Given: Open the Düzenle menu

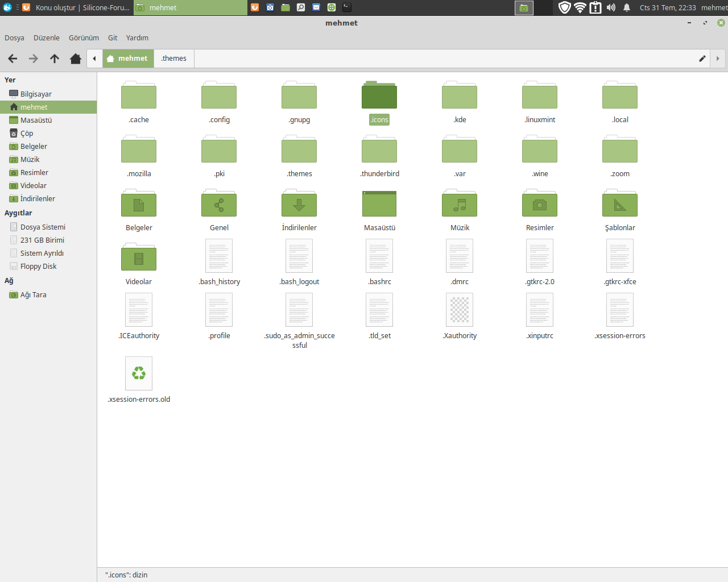Looking at the screenshot, I should [47, 38].
